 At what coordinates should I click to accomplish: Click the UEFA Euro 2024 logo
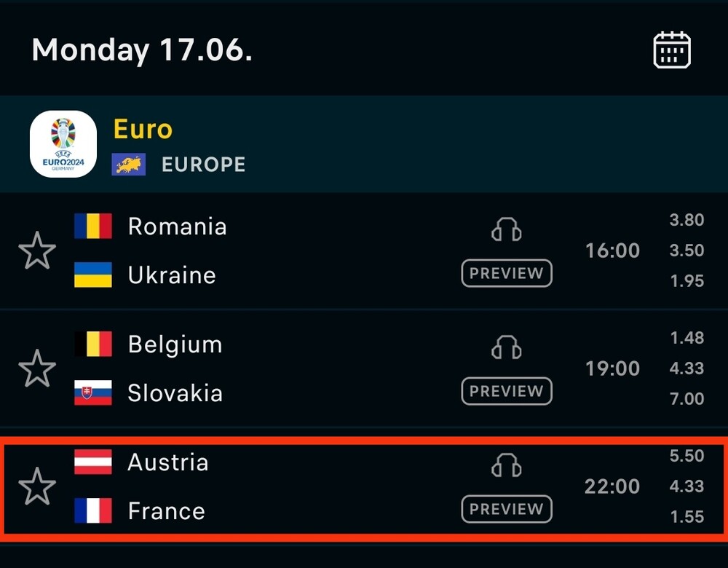tap(63, 144)
